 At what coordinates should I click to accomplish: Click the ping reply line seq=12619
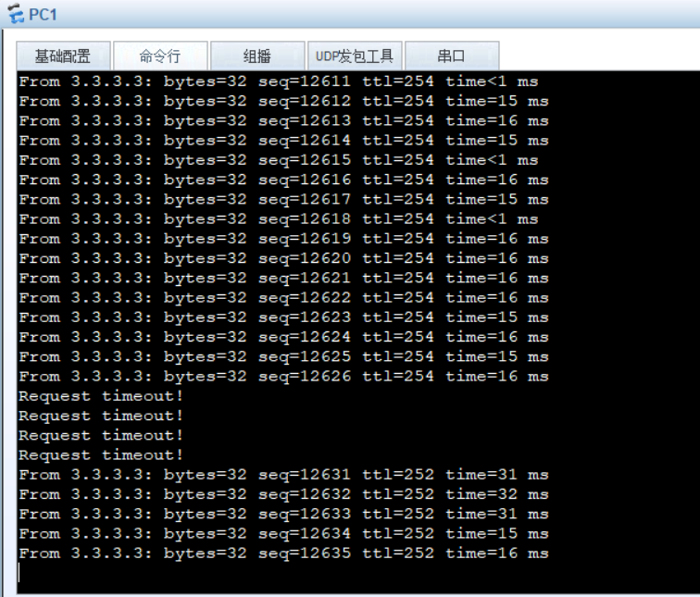[x=283, y=239]
